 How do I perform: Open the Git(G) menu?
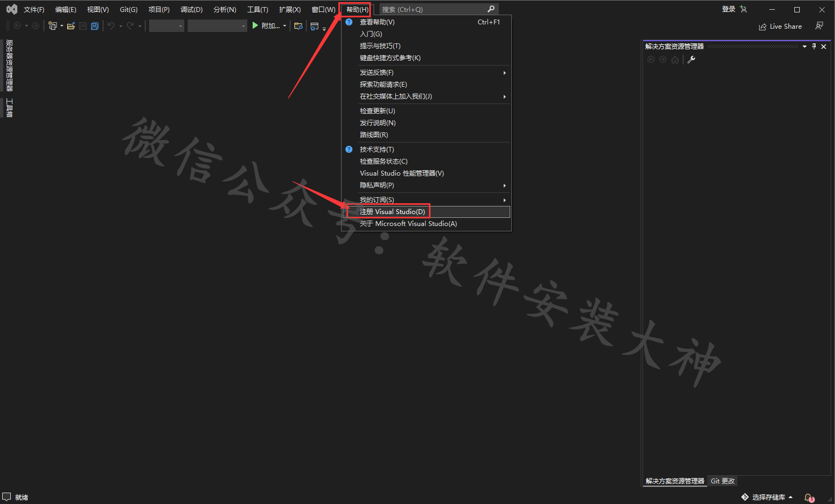pyautogui.click(x=129, y=10)
